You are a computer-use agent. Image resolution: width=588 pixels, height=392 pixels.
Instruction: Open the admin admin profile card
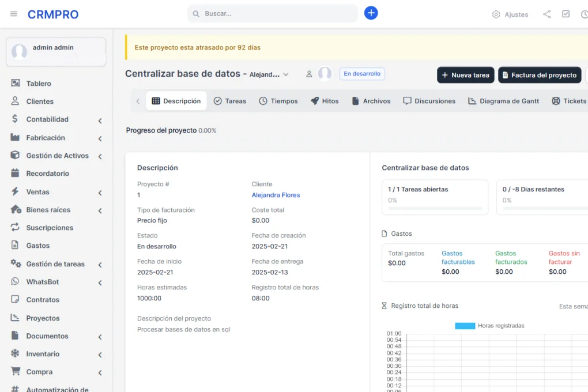[x=56, y=52]
